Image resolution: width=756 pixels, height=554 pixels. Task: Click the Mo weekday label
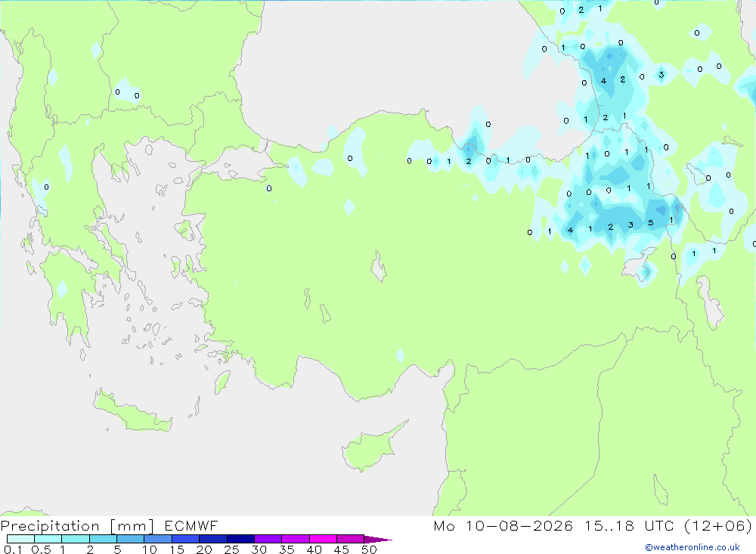(444, 525)
